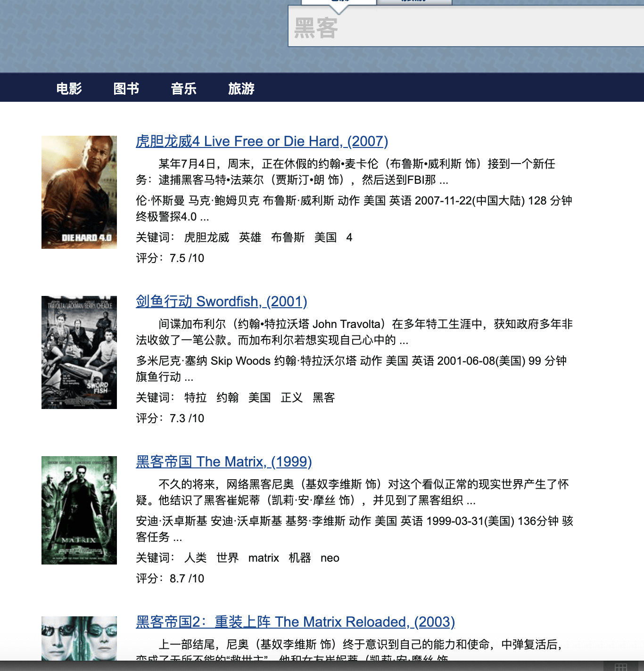This screenshot has width=644, height=671.
Task: Click the search field containing 黑客
Action: point(464,28)
